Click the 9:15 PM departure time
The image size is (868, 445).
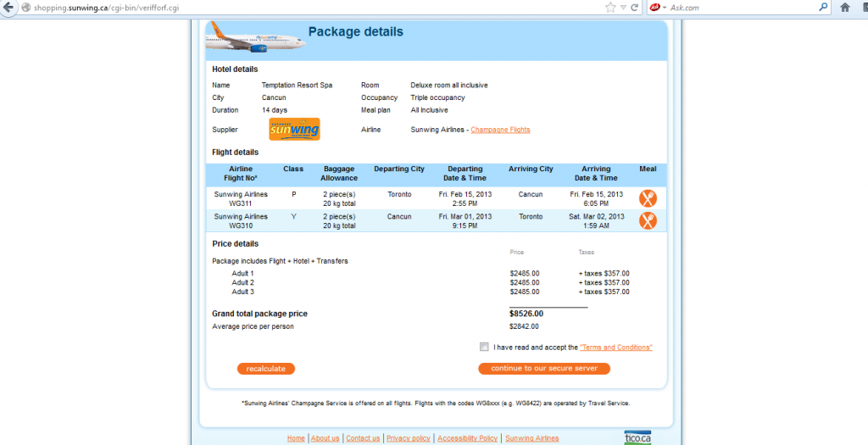click(x=465, y=225)
